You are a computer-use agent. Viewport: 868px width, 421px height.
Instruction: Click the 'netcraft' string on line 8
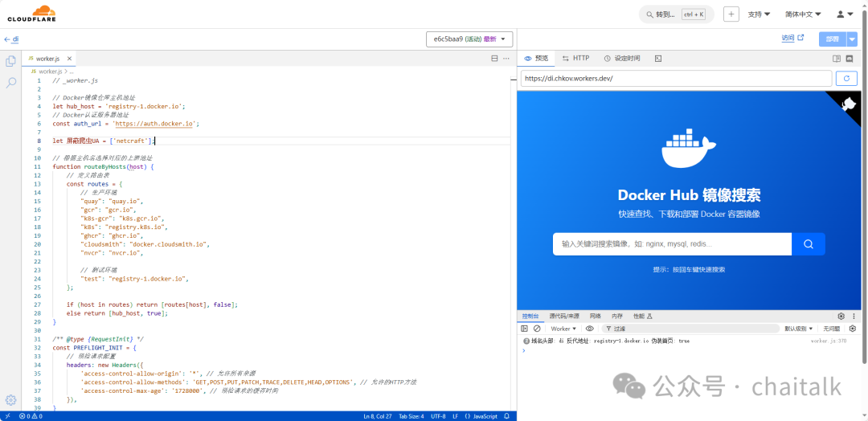pyautogui.click(x=131, y=141)
